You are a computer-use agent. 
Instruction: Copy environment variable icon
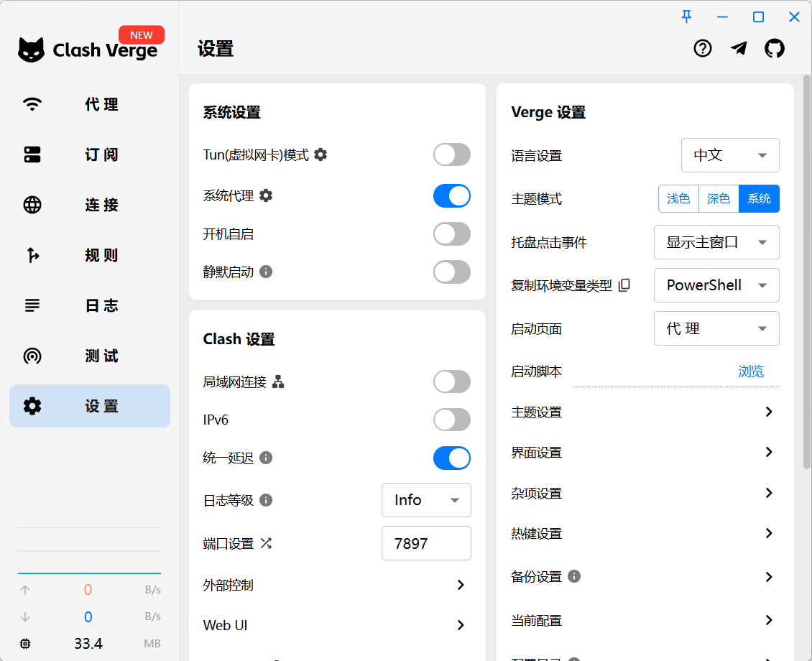(624, 285)
